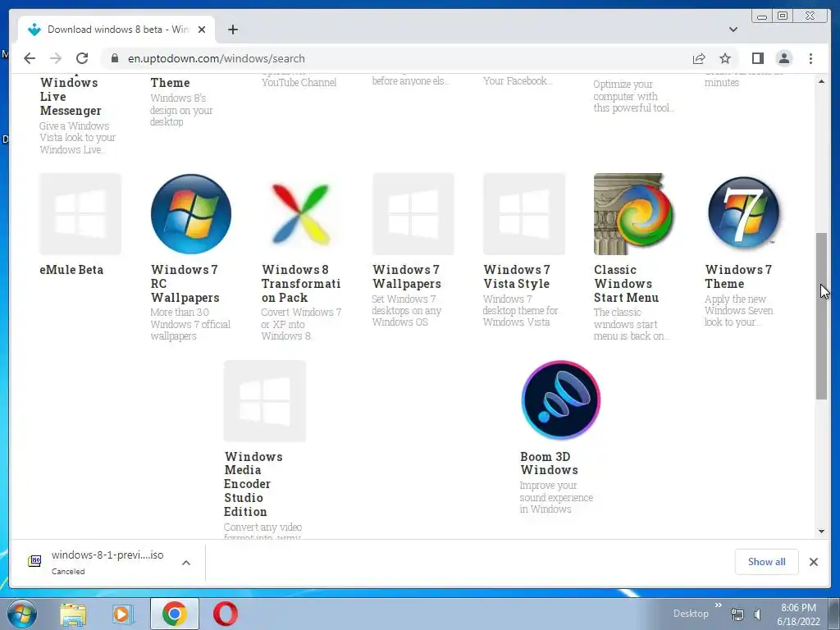Open the Classic Windows Start Menu title
Screen dimensions: 840x630
[626, 283]
